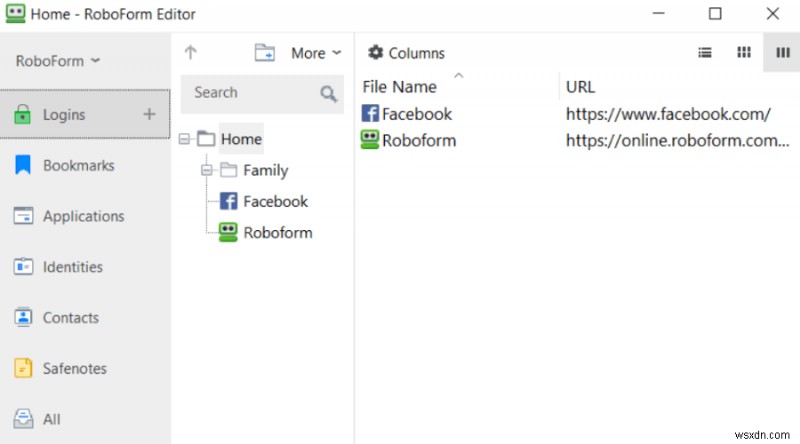Image resolution: width=800 pixels, height=444 pixels.
Task: Click Roboform robot icon in tree
Action: point(228,232)
